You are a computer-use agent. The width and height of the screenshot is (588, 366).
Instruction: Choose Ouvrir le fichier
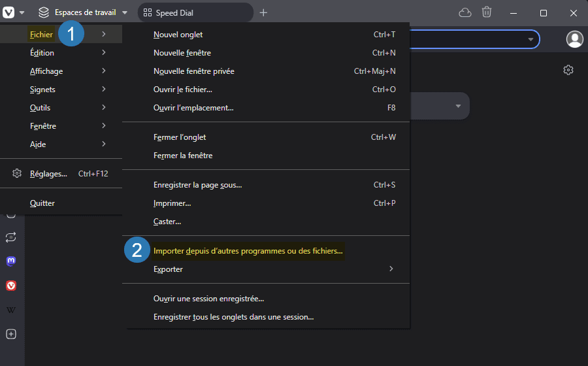[x=266, y=90]
